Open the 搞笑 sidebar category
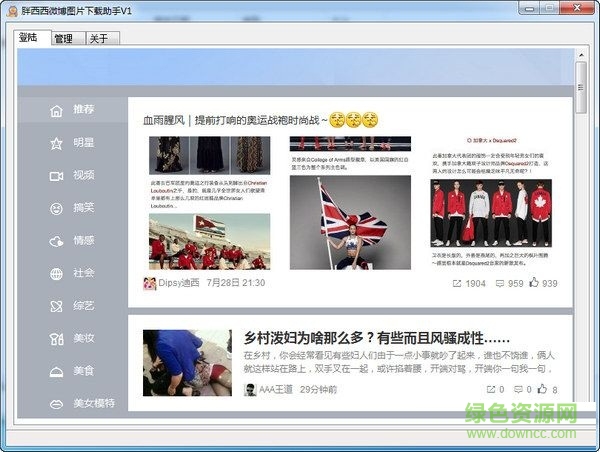The width and height of the screenshot is (600, 452). (84, 208)
